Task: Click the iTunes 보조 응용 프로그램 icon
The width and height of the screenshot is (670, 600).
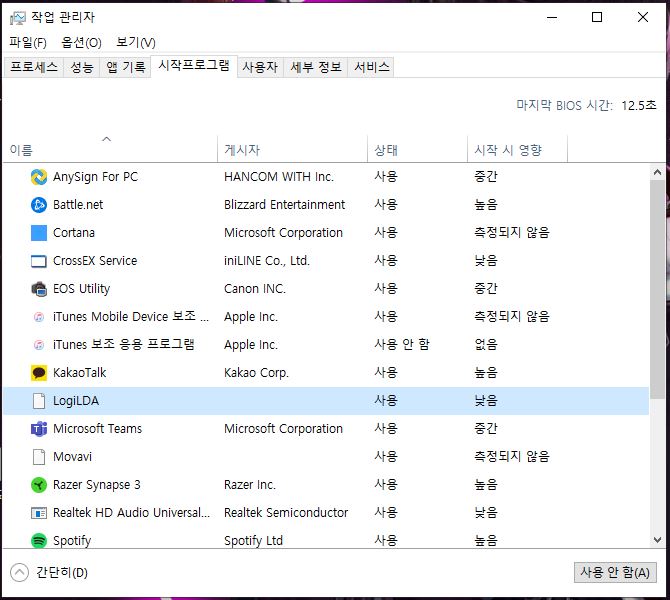Action: click(39, 345)
